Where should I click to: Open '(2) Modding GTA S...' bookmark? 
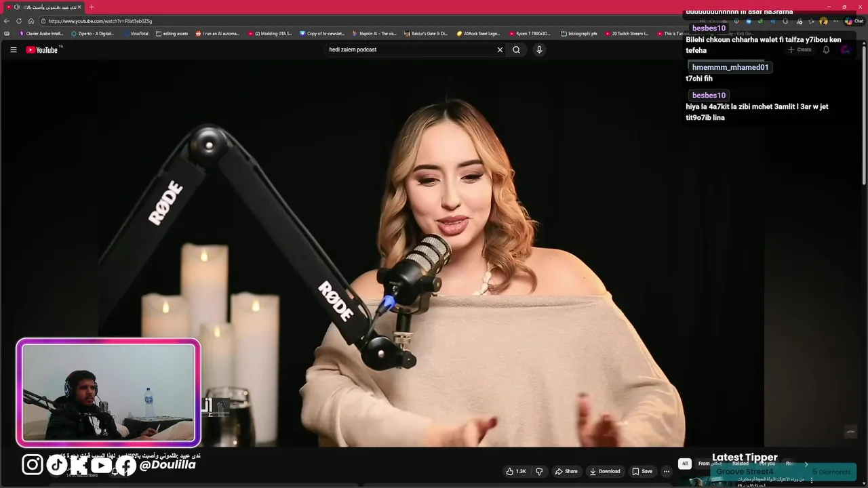tap(270, 33)
